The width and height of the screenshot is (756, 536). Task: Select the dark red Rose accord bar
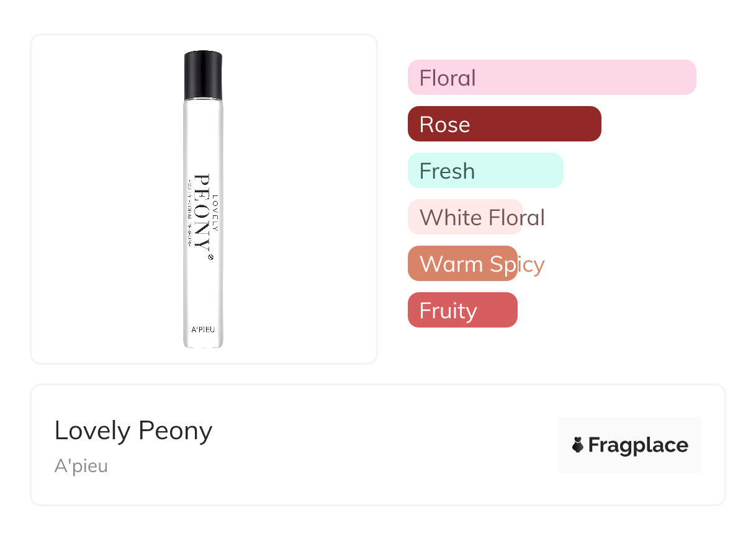[x=504, y=124]
